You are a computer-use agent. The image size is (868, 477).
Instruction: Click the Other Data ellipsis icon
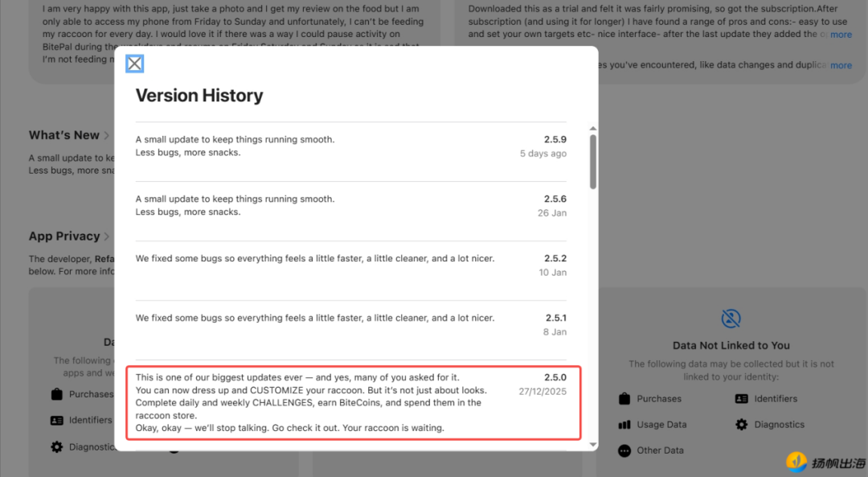pyautogui.click(x=624, y=451)
